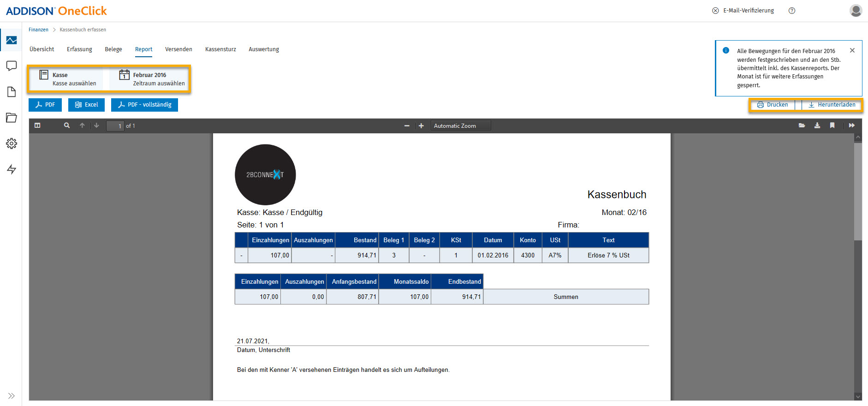The image size is (868, 406).
Task: Switch to Kassensturz tab
Action: (x=220, y=49)
